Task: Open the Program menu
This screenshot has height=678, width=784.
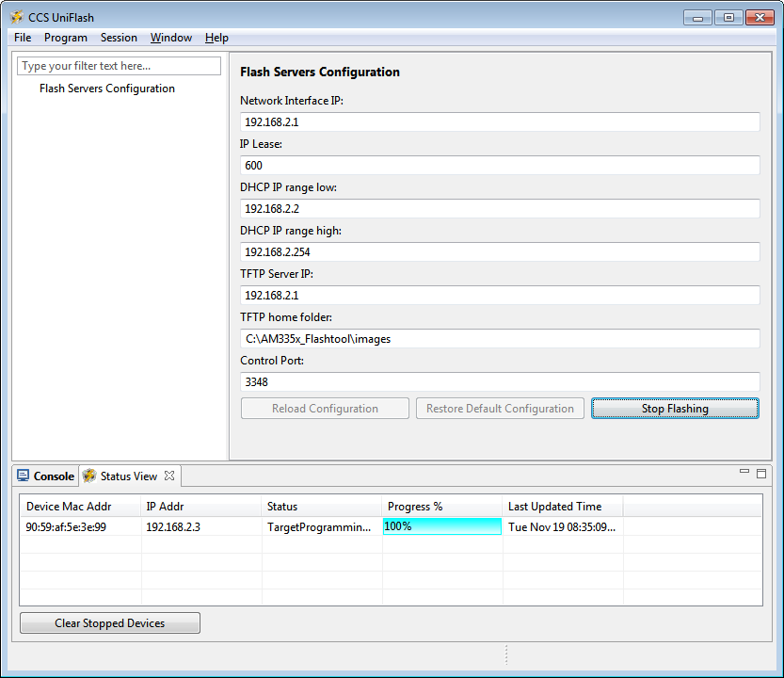Action: coord(66,38)
